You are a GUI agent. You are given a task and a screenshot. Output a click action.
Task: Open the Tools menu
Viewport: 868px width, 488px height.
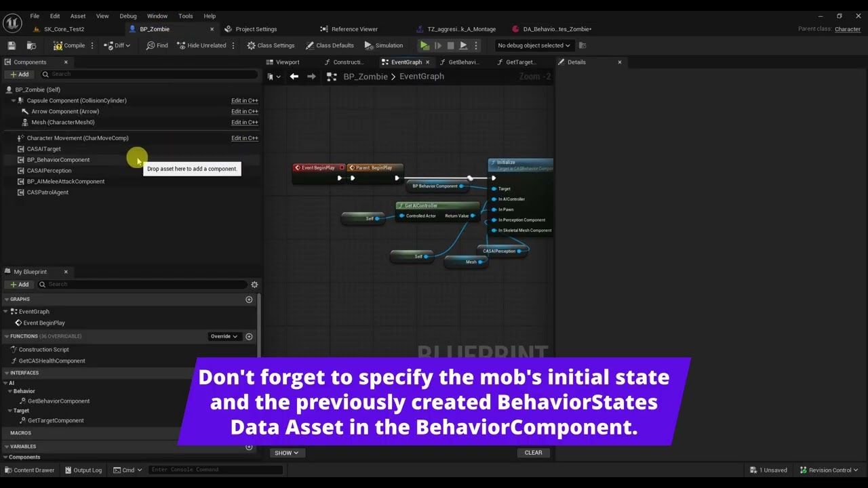point(186,16)
